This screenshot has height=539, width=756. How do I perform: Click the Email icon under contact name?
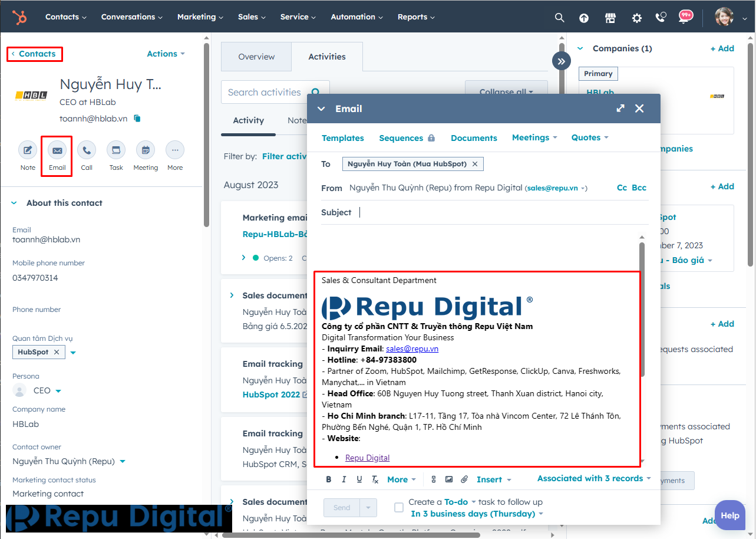(57, 150)
